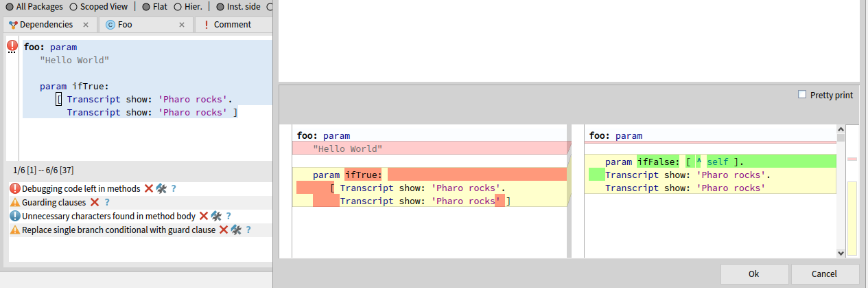Ban the 'Replace single branch conditional' critique
Screen dimensions: 868x288
[223, 230]
